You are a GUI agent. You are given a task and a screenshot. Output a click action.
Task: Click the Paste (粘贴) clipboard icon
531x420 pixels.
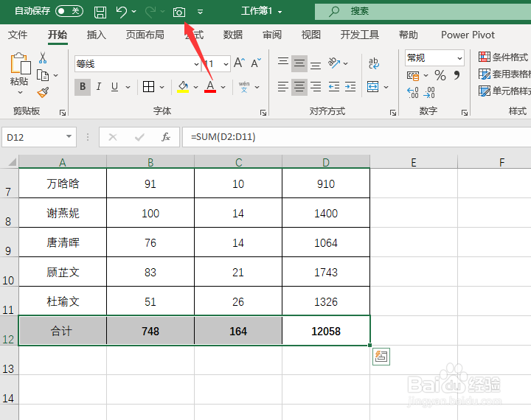[x=20, y=63]
